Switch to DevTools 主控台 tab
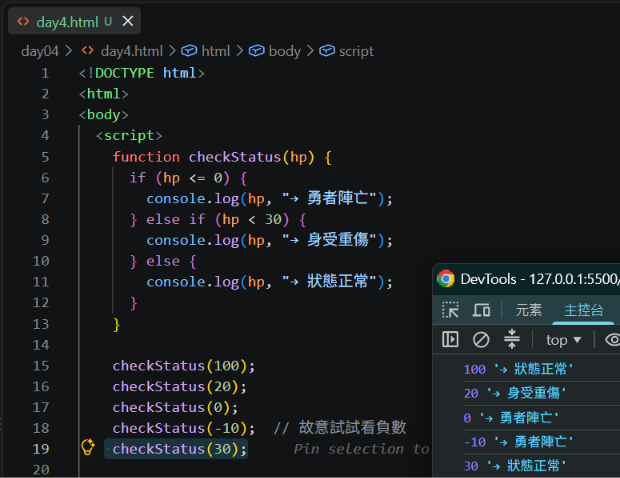This screenshot has width=620, height=478. pyautogui.click(x=584, y=310)
